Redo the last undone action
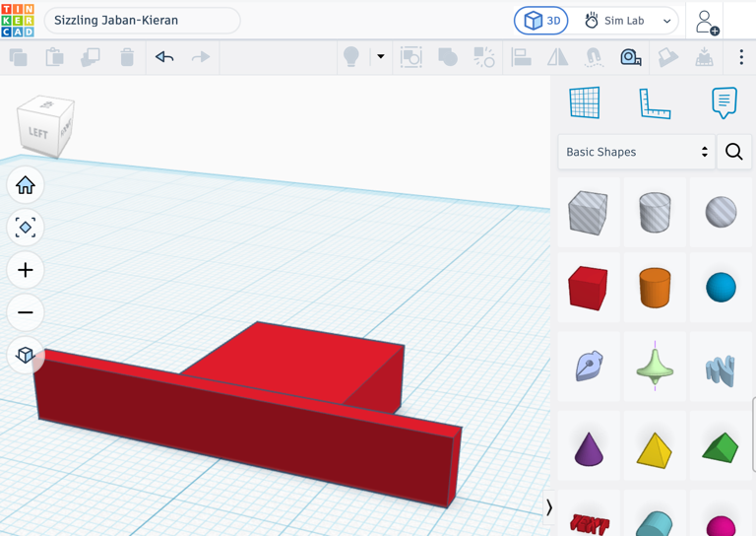Viewport: 756px width, 536px height. click(201, 57)
